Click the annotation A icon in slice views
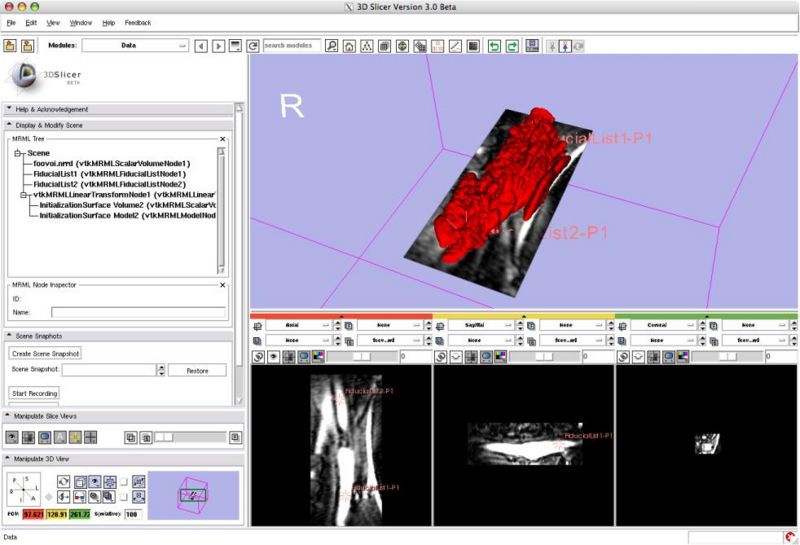This screenshot has height=545, width=800. pyautogui.click(x=60, y=437)
